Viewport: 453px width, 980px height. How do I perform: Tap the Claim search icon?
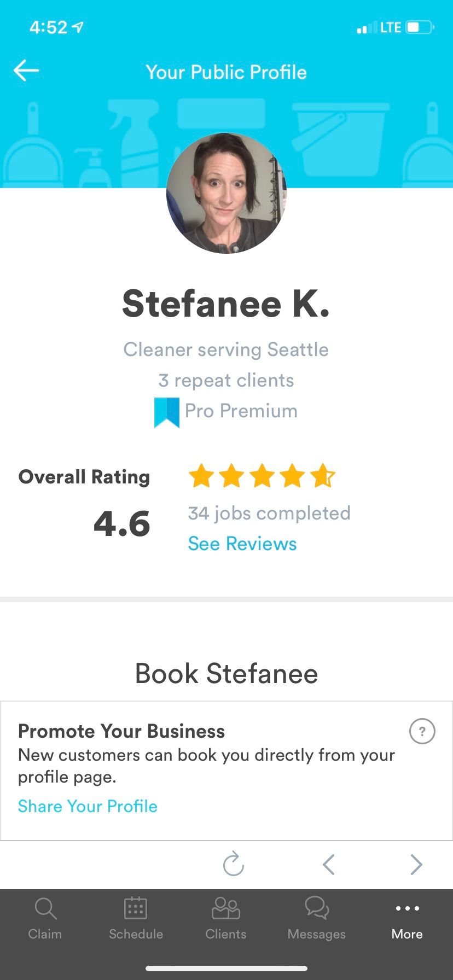click(x=45, y=909)
